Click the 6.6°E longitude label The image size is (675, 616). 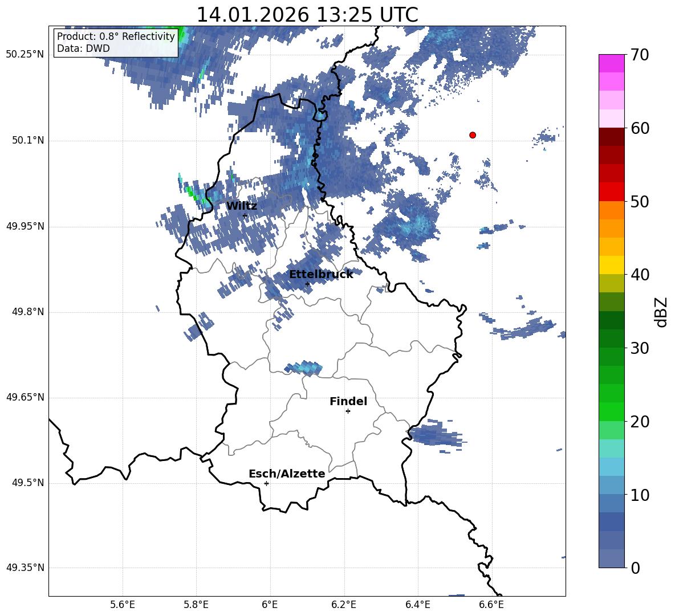tap(491, 605)
